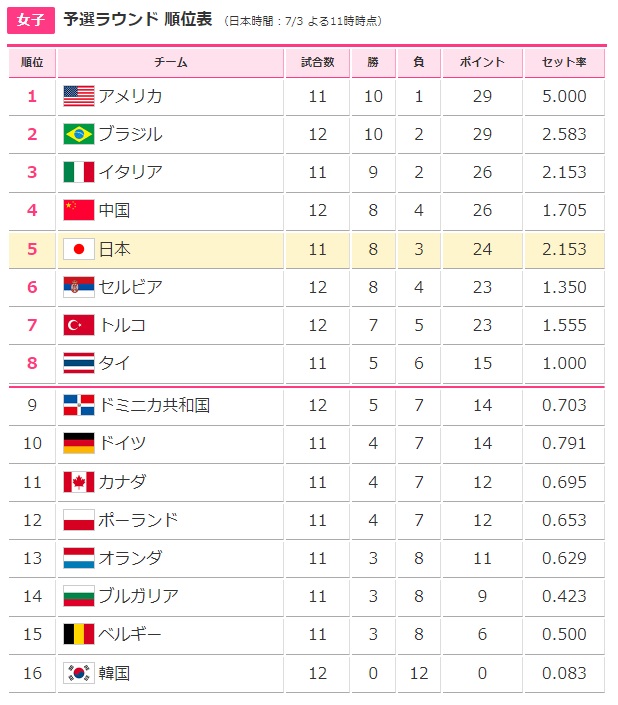Viewport: 618px width, 705px height.
Task: Click team name アメリカ
Action: 130,96
